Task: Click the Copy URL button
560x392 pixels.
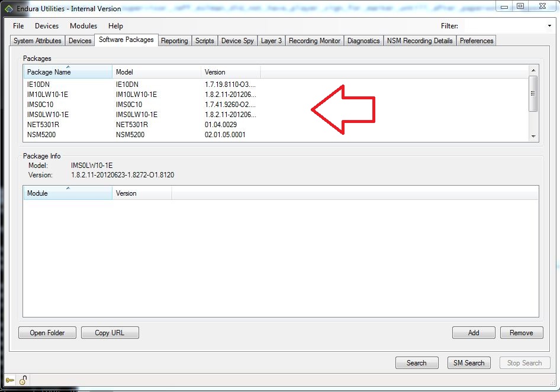Action: pyautogui.click(x=110, y=332)
